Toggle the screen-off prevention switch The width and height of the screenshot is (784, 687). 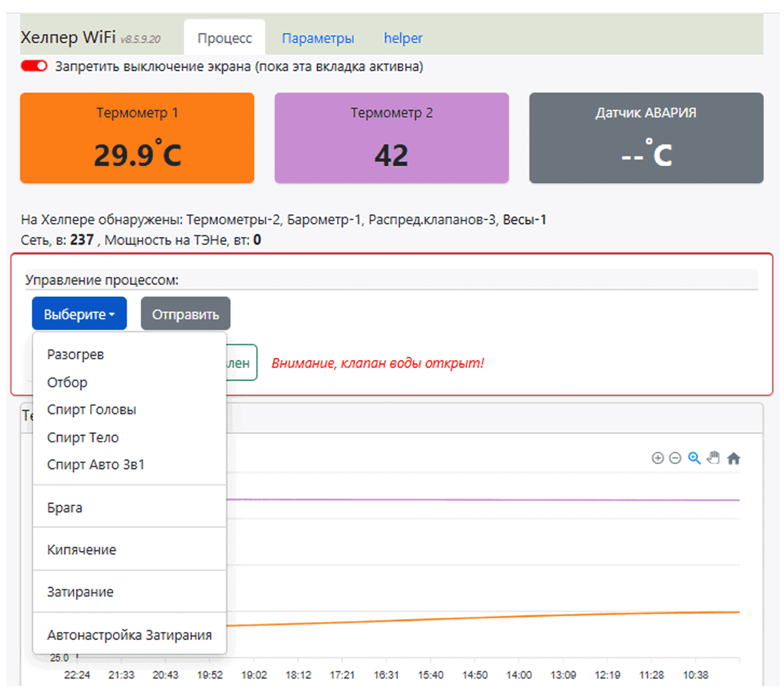(x=34, y=66)
